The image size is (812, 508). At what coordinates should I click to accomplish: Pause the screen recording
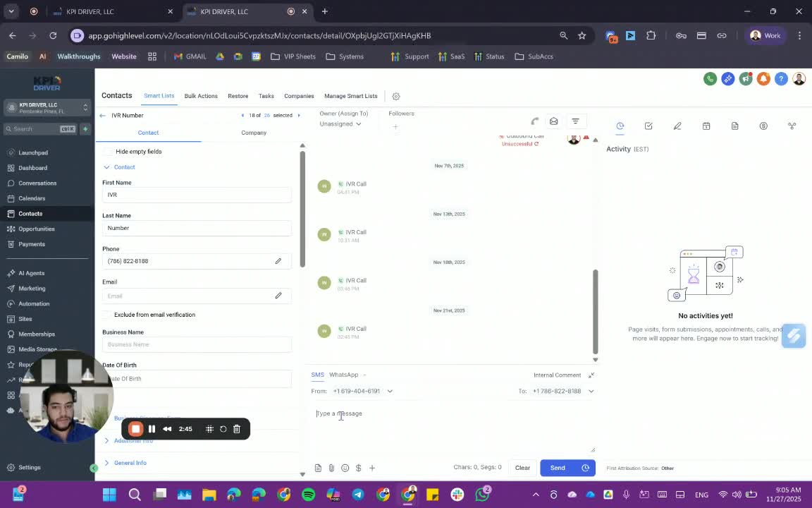point(152,429)
